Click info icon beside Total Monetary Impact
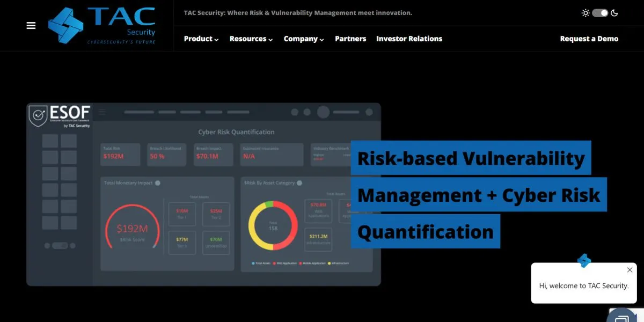The height and width of the screenshot is (322, 644). [158, 183]
